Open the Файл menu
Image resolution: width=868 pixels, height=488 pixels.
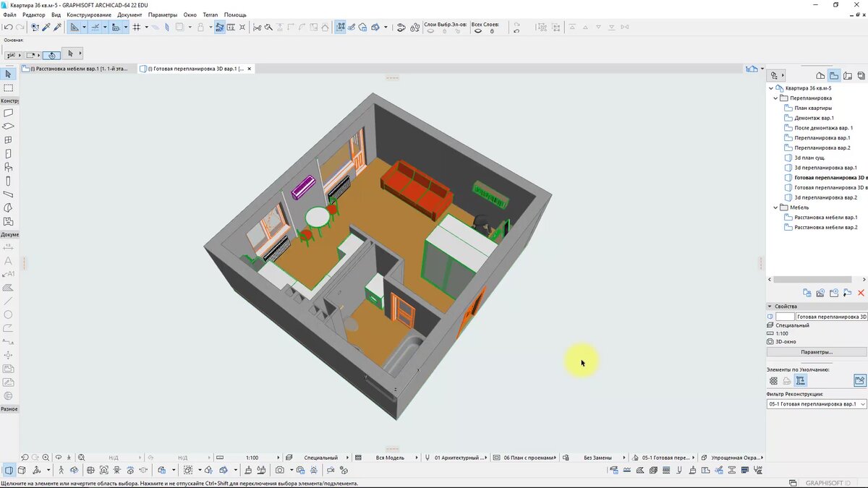tap(9, 14)
